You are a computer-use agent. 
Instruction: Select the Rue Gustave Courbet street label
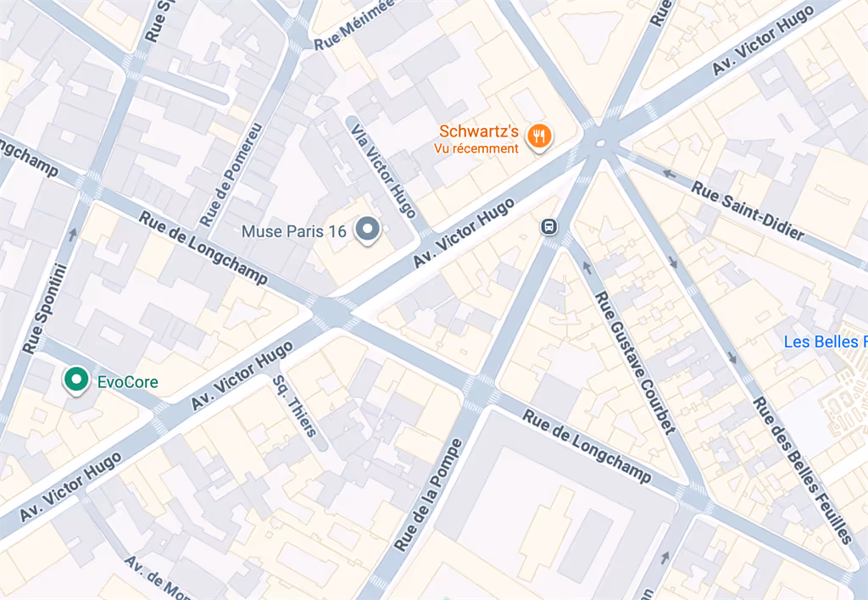635,363
